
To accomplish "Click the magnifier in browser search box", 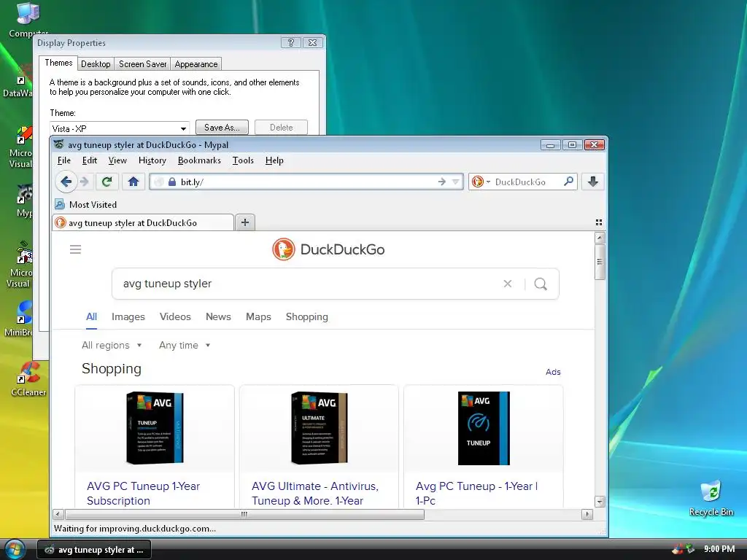I will [568, 182].
